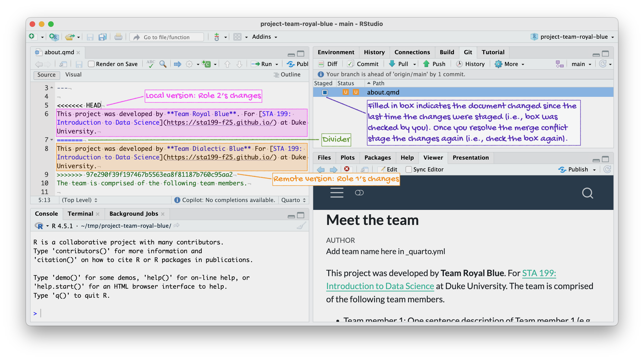The width and height of the screenshot is (644, 360).
Task: Toggle staged box for about.qmd
Action: coord(325,92)
